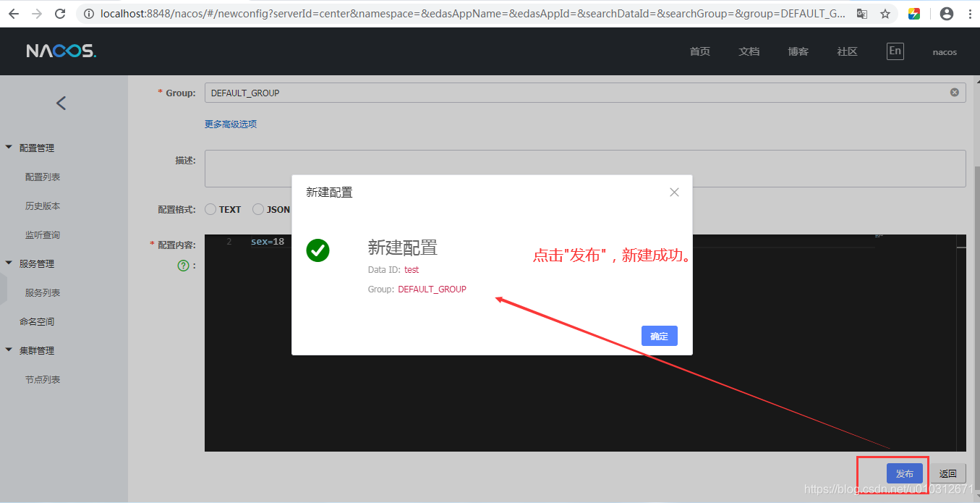Open the browser profile avatar

point(946,14)
